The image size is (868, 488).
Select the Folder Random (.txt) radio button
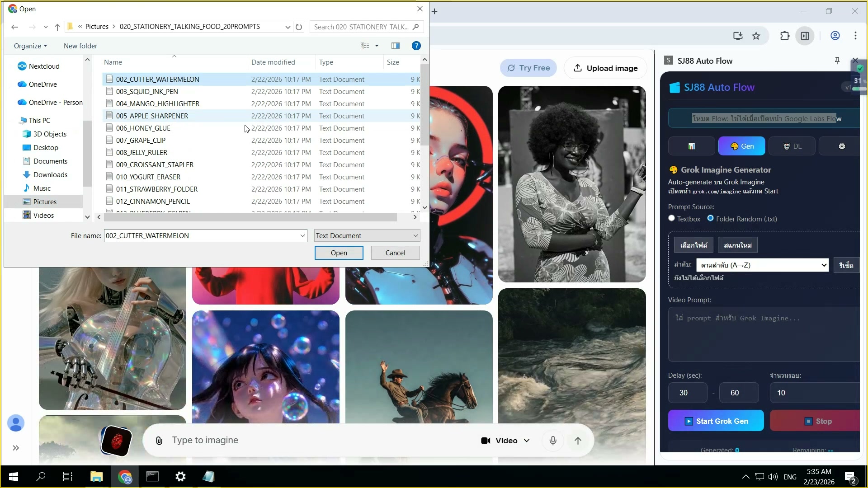click(x=711, y=218)
